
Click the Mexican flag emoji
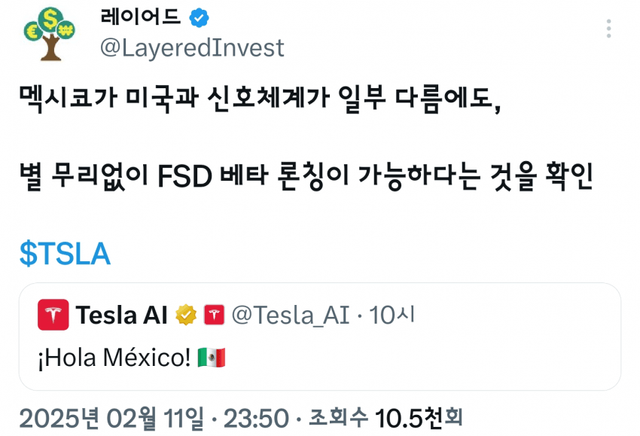(211, 357)
